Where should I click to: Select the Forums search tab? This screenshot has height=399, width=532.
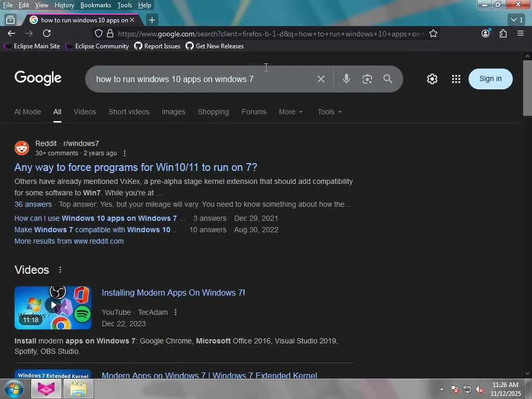pos(254,112)
